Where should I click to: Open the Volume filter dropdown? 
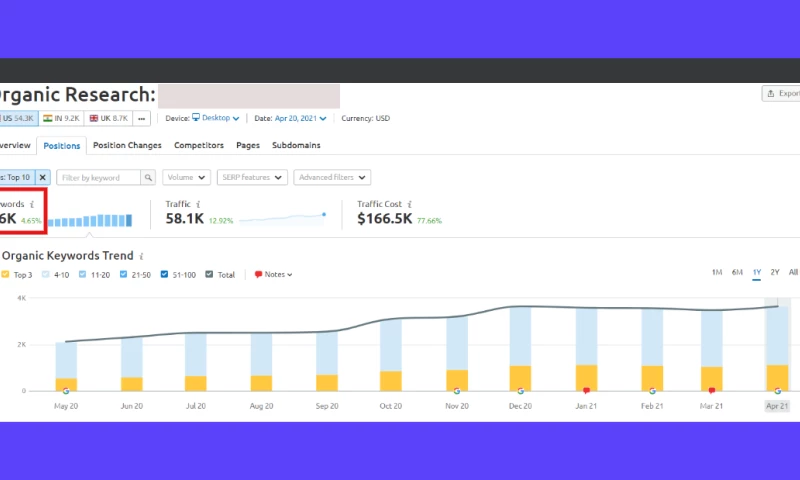tap(186, 178)
